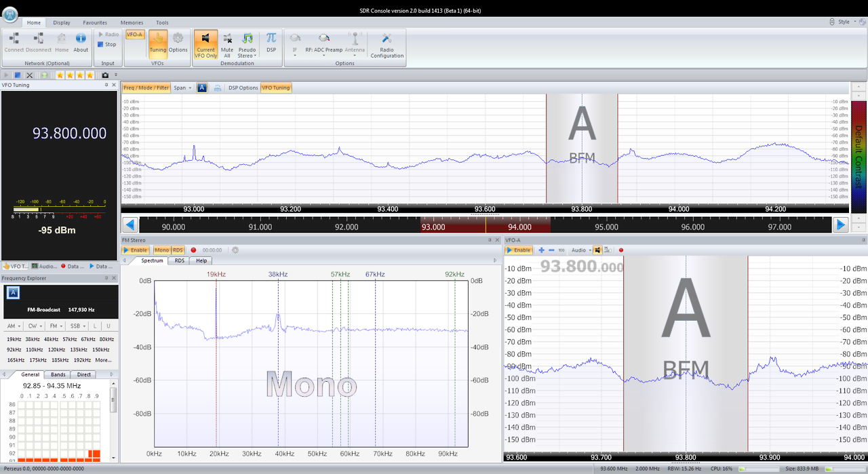Open the Favourites ribbon tab
The image size is (868, 474).
(95, 22)
